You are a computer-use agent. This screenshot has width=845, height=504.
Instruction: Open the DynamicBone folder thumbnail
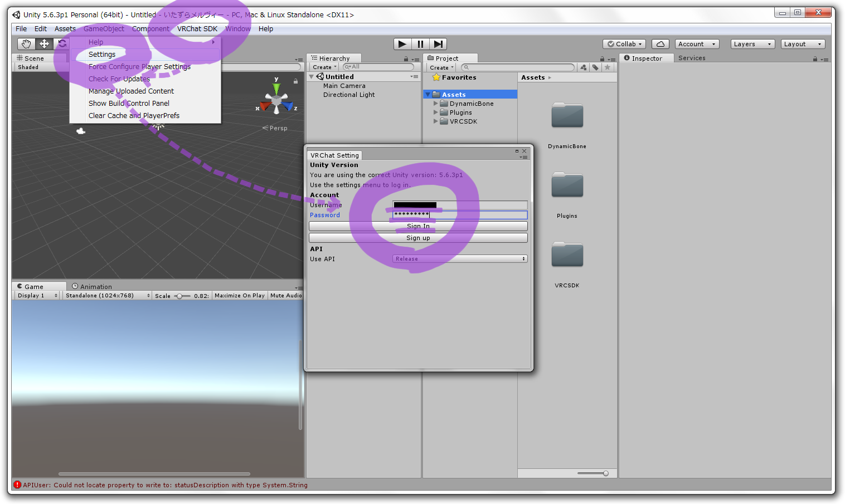pos(567,115)
